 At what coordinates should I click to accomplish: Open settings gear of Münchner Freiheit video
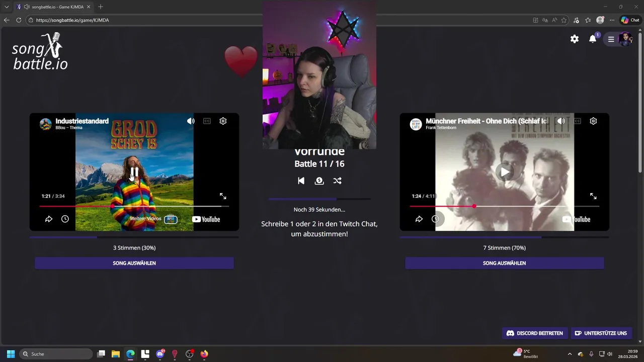(593, 121)
